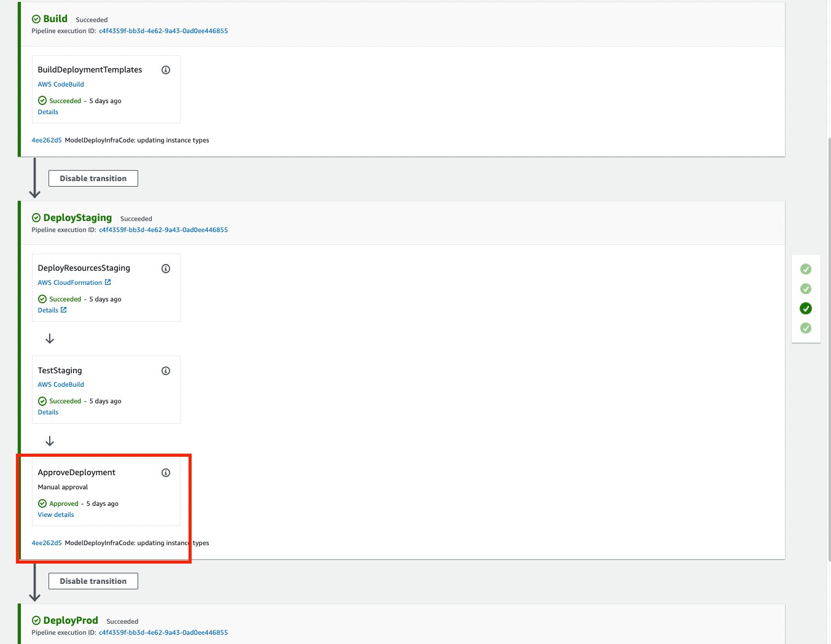Open Details link in TestStaging card

(x=48, y=412)
